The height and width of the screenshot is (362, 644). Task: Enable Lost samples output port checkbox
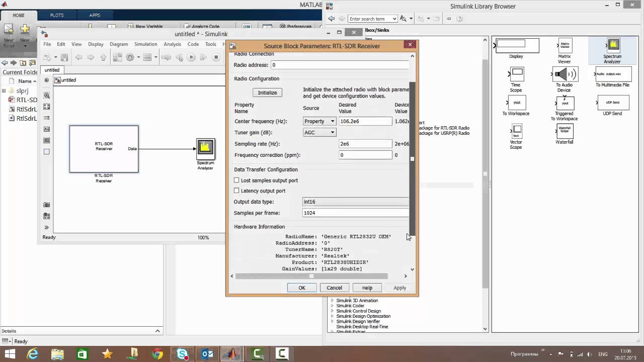236,180
